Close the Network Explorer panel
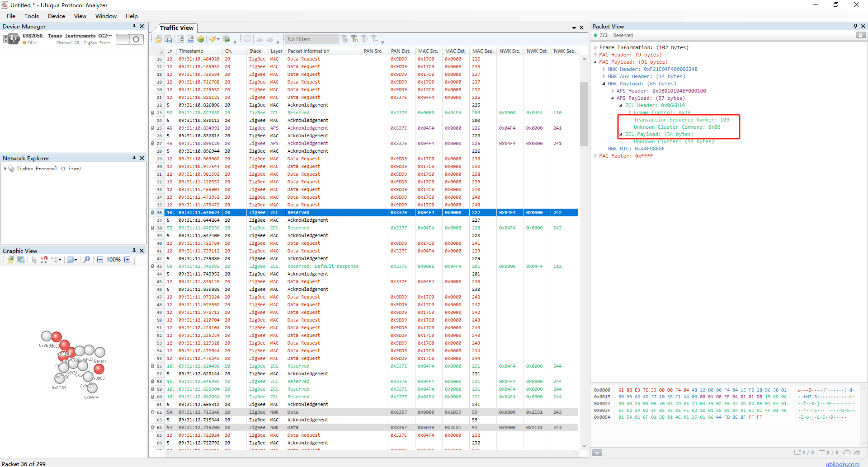Viewport: 868px width, 467px height. click(142, 158)
